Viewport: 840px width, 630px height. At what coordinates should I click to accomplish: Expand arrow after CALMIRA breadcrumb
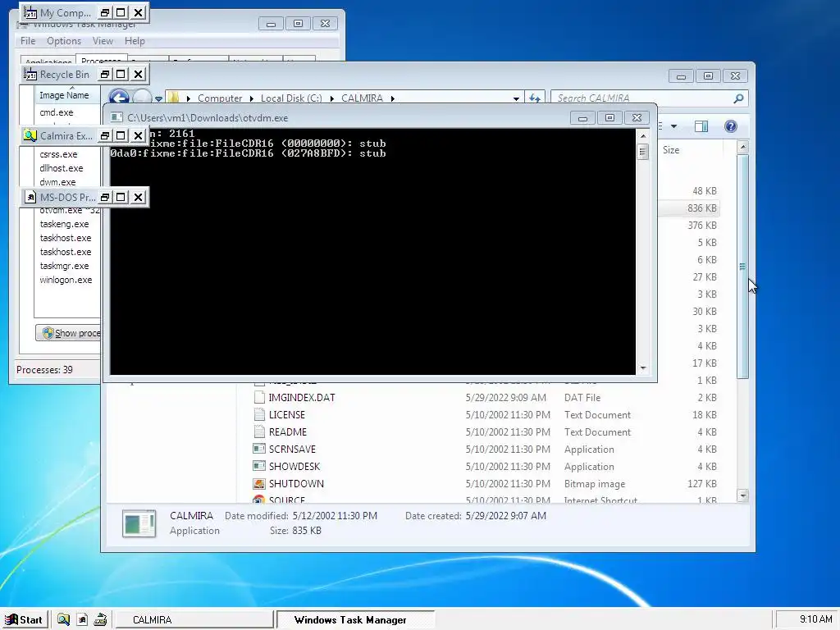(393, 98)
